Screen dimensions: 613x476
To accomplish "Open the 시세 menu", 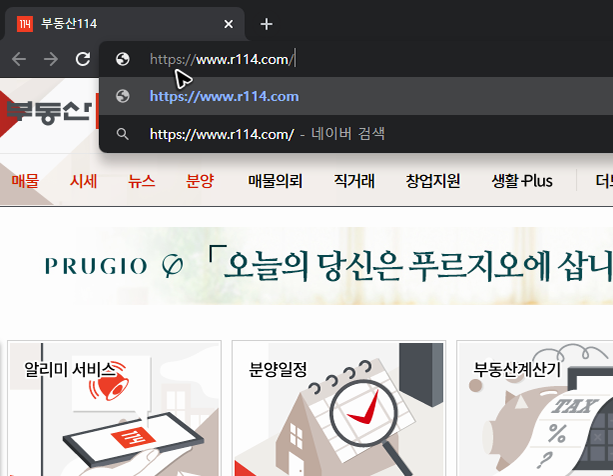I will pos(83,181).
